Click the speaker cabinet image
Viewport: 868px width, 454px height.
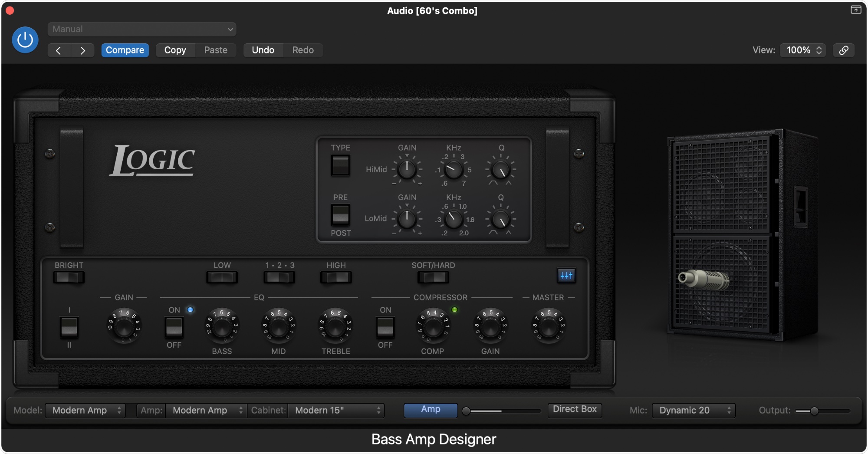[742, 234]
